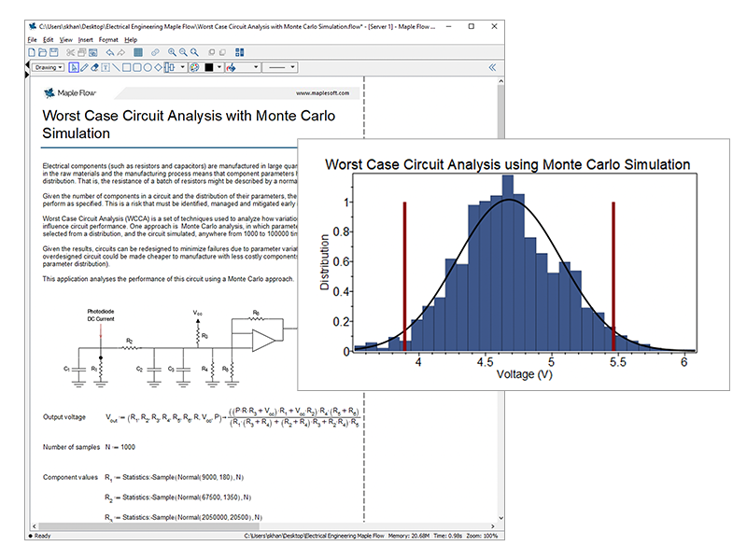
Task: Click the black color swatch
Action: pos(208,67)
